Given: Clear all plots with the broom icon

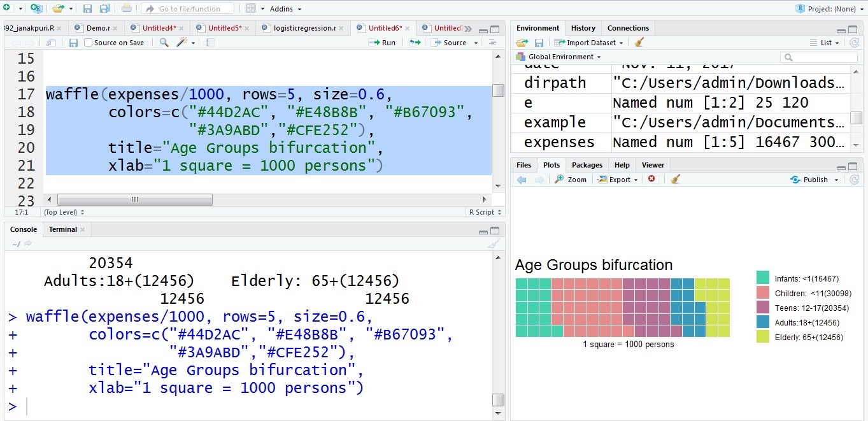Looking at the screenshot, I should [x=676, y=180].
